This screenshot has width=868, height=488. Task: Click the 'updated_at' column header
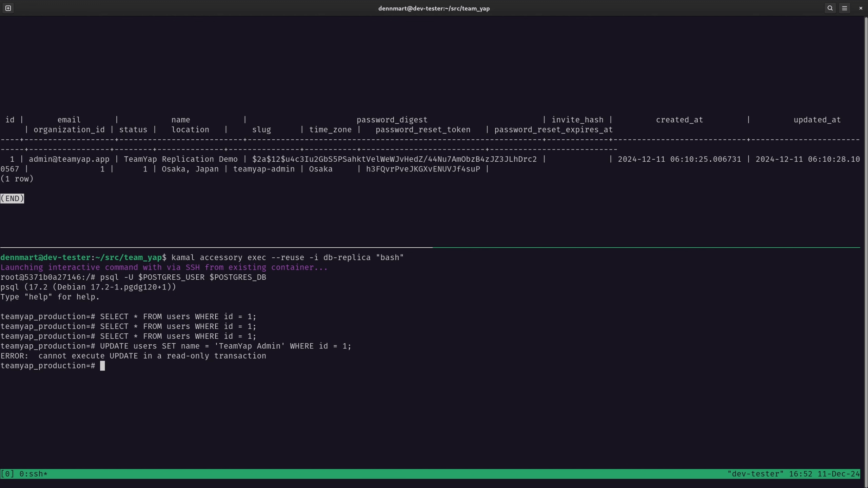[x=817, y=120]
